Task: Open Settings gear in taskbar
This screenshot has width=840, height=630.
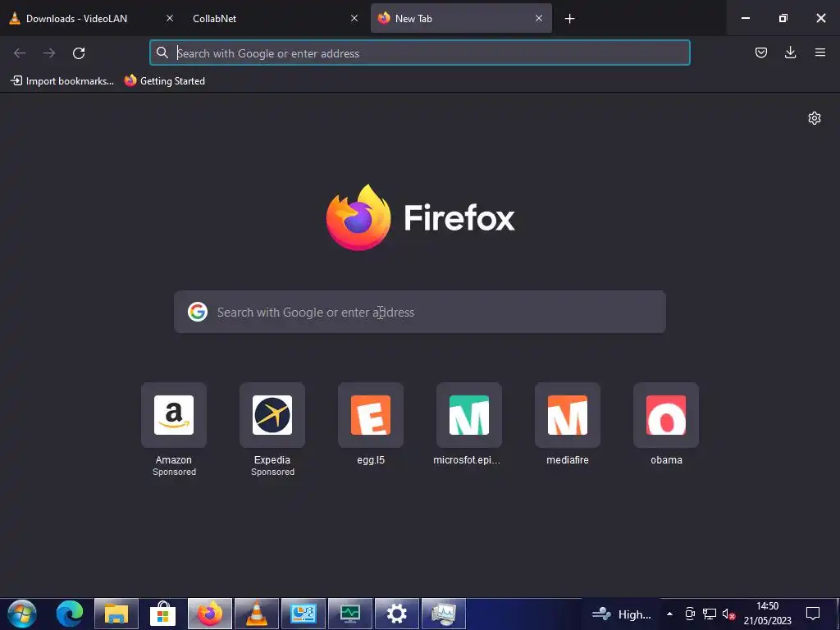Action: pos(396,614)
